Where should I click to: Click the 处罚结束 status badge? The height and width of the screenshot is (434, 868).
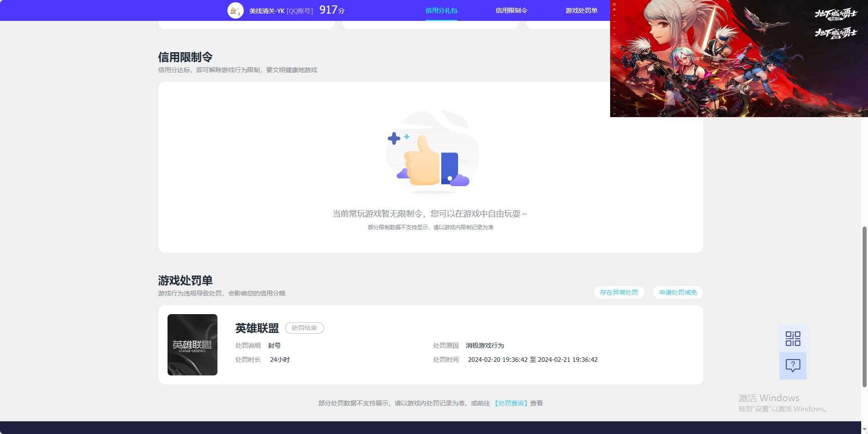pos(304,328)
